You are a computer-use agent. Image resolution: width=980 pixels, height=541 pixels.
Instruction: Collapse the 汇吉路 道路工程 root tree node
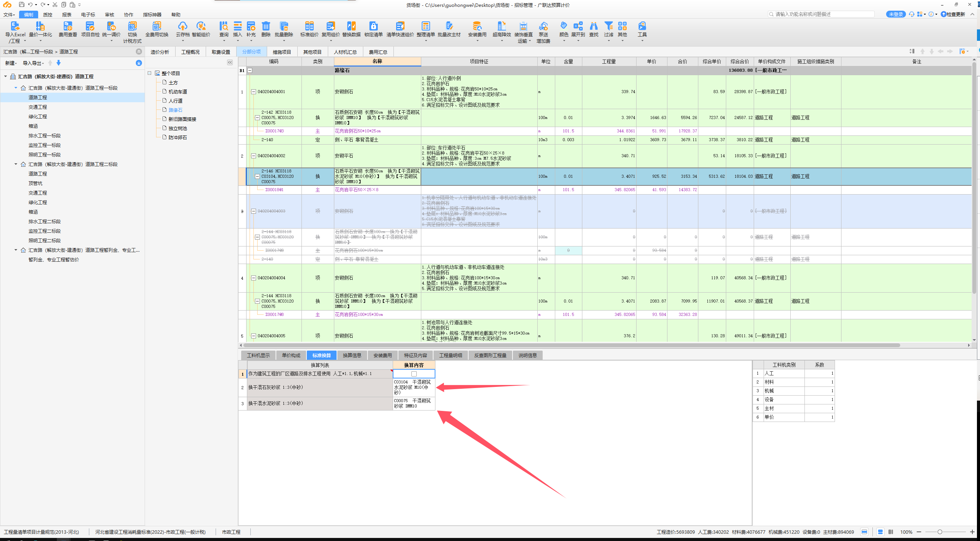[5, 76]
